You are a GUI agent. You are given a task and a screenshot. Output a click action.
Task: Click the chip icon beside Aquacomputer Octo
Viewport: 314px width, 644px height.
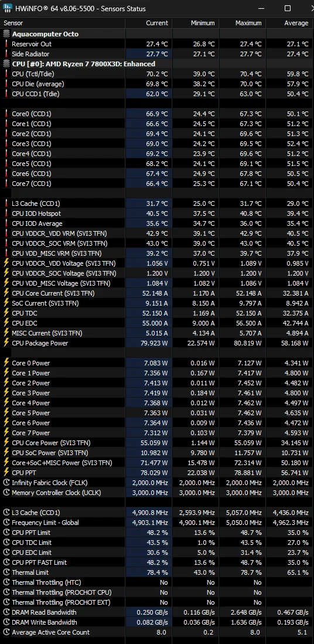[x=6, y=34]
